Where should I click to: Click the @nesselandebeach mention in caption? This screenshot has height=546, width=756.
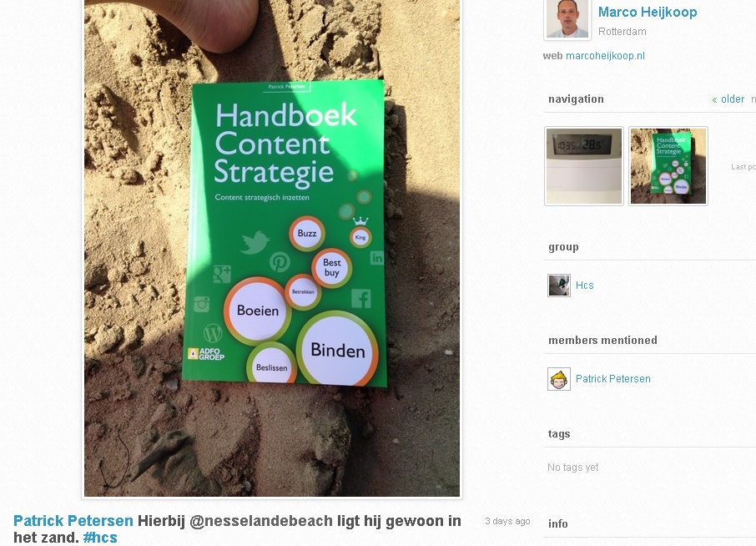261,521
